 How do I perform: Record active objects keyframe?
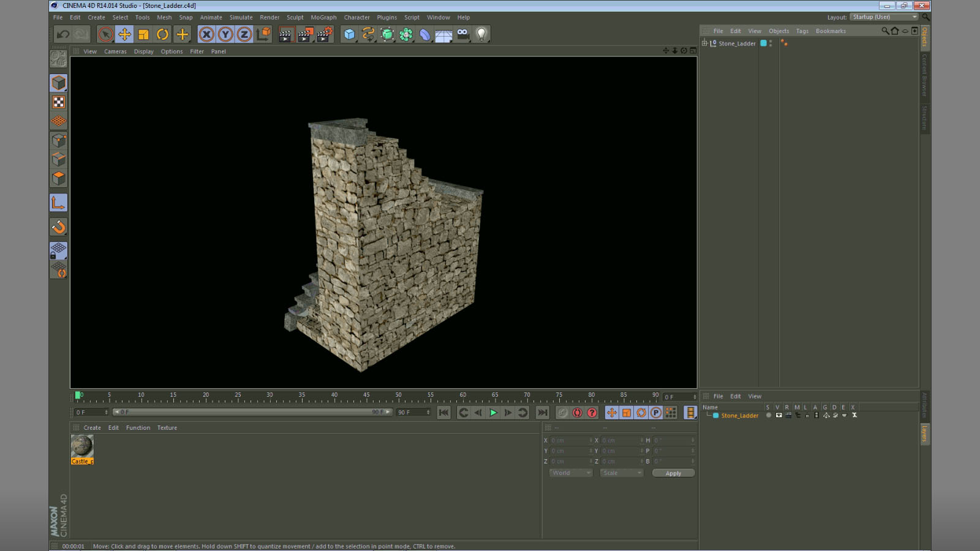coord(562,413)
